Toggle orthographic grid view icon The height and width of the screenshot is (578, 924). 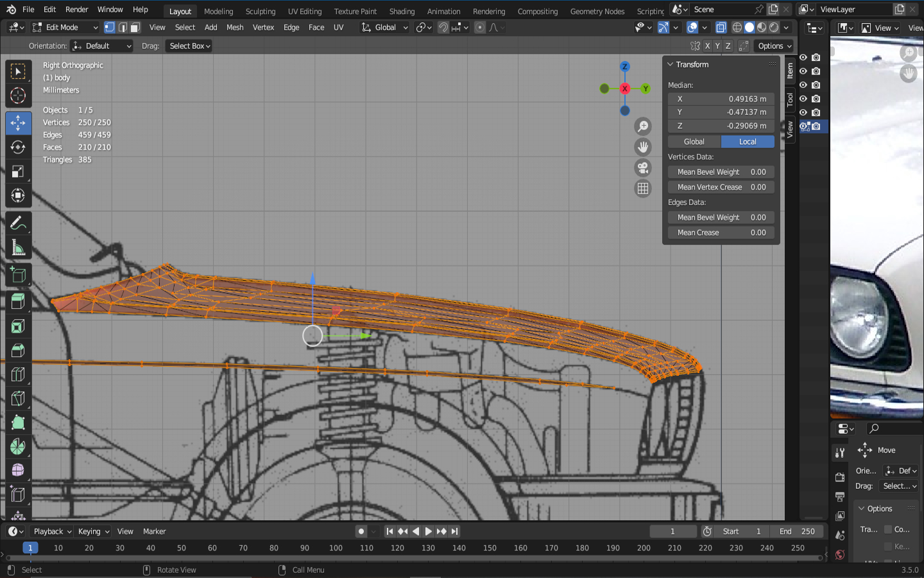[642, 188]
